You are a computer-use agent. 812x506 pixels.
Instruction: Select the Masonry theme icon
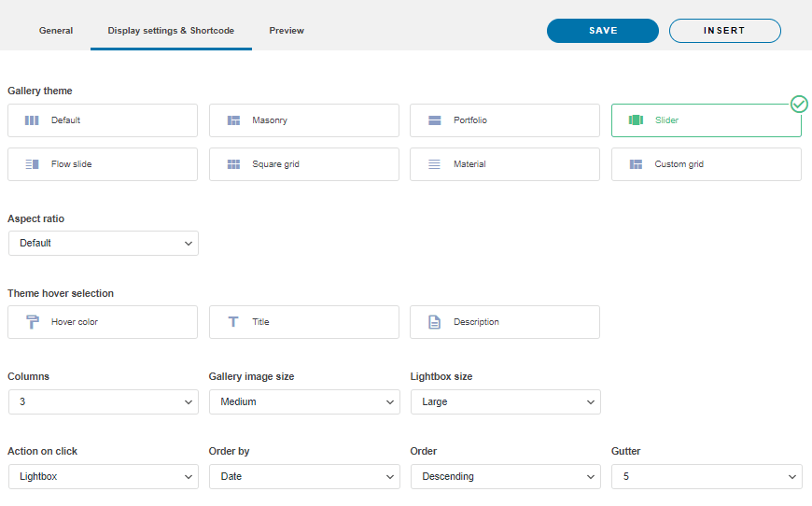pos(233,120)
